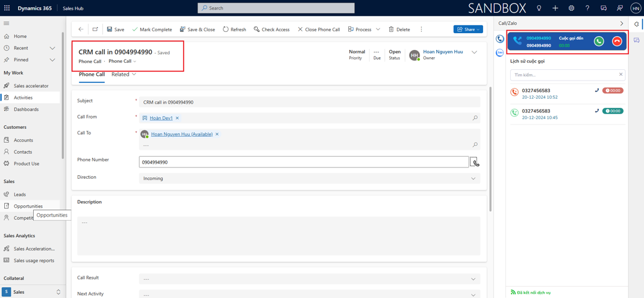Image resolution: width=644 pixels, height=298 pixels.
Task: Open the settings gear icon
Action: tap(571, 8)
